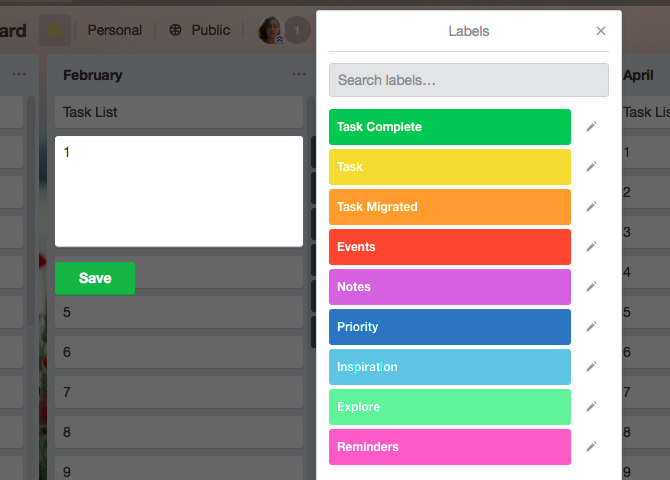Focus the Search labels input field
The image size is (670, 480).
pyautogui.click(x=468, y=80)
